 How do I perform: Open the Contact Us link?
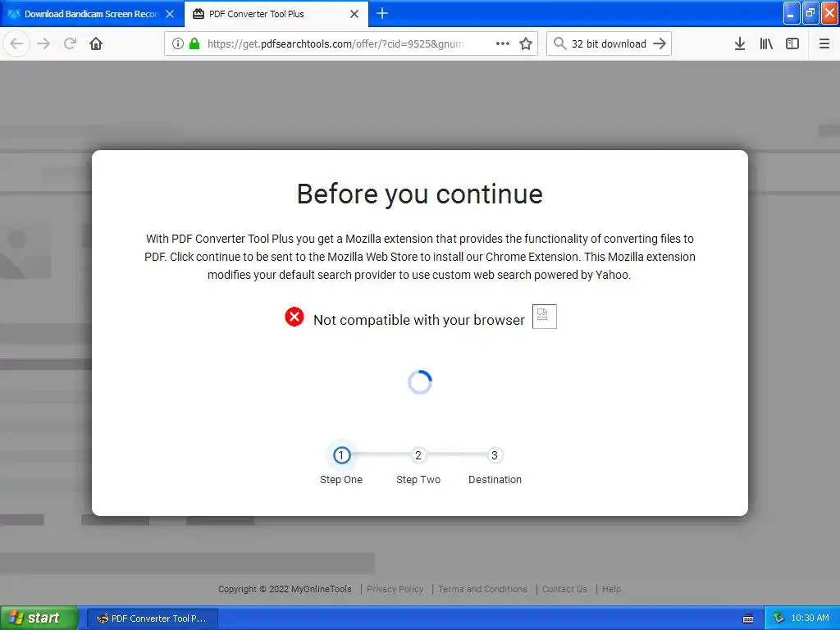564,589
